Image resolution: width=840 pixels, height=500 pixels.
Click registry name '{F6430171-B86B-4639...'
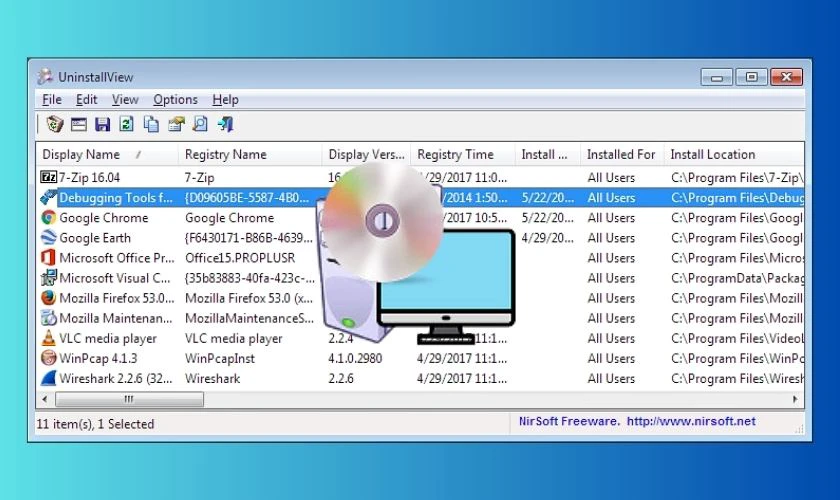pyautogui.click(x=249, y=237)
